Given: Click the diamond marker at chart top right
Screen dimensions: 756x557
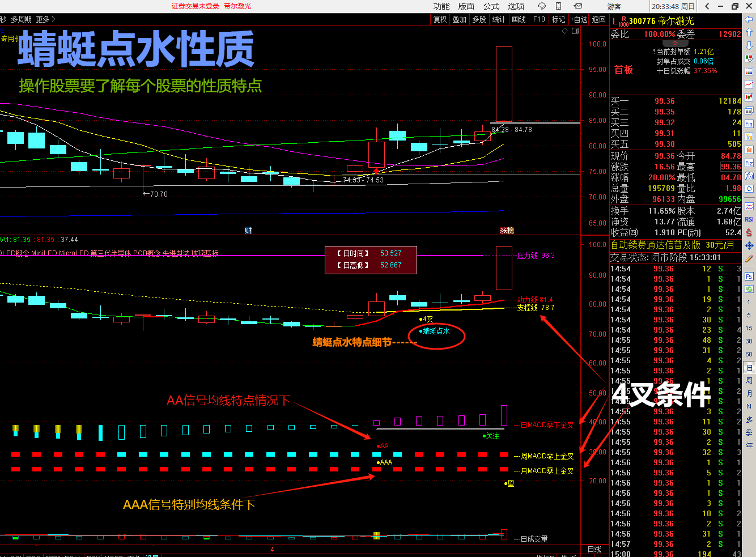Looking at the screenshot, I should coord(564,31).
